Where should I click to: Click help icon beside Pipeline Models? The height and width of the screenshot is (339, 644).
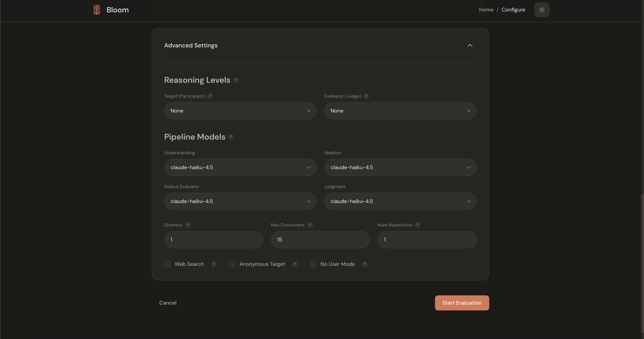231,137
